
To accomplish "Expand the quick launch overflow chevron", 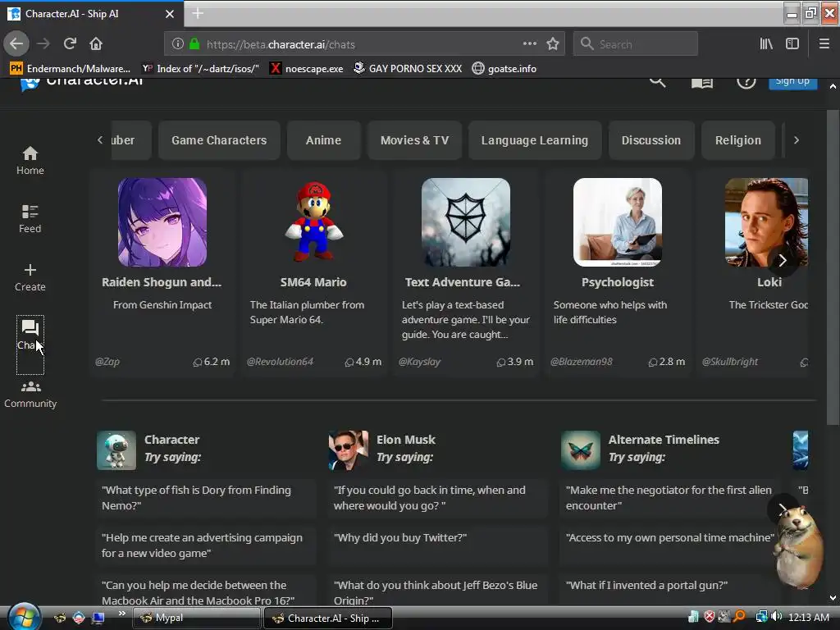I will point(121,613).
